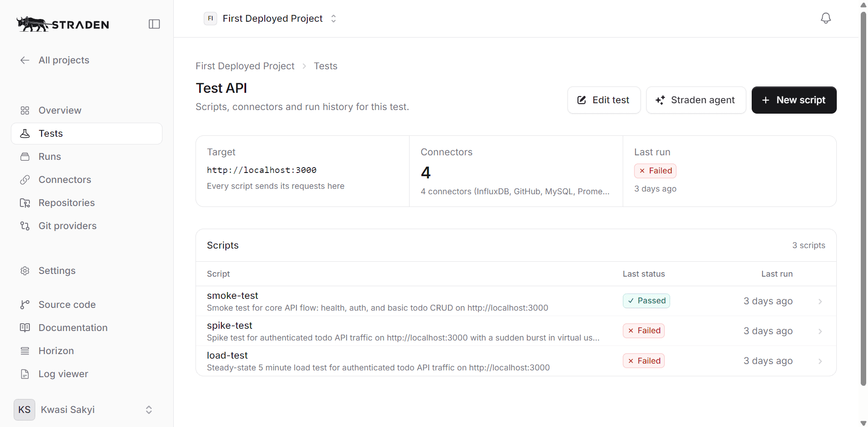Image resolution: width=868 pixels, height=427 pixels.
Task: Go to Overview in the sidebar
Action: [86, 110]
